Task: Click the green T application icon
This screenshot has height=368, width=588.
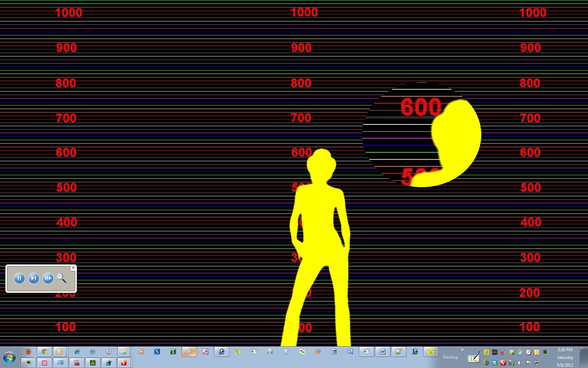Action: [173, 352]
